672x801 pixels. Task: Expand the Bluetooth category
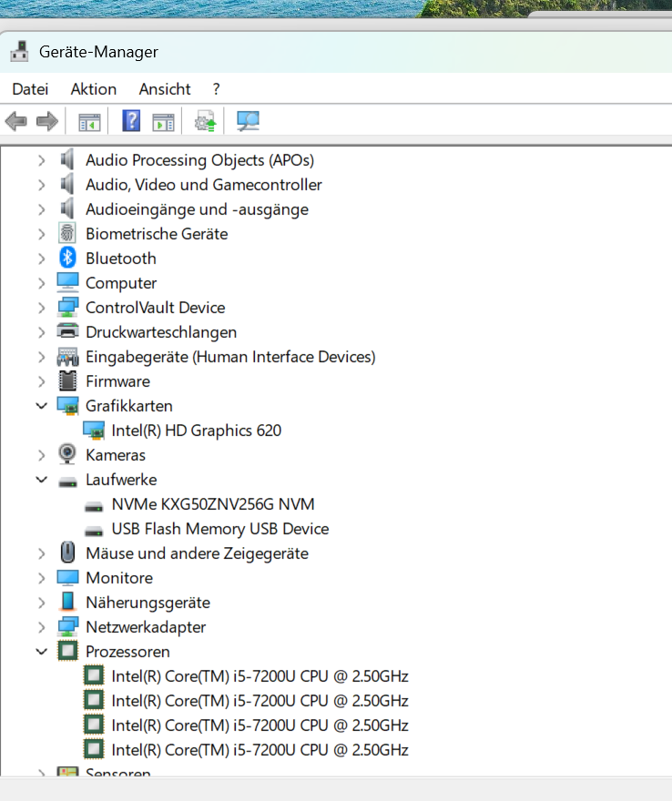(x=41, y=259)
